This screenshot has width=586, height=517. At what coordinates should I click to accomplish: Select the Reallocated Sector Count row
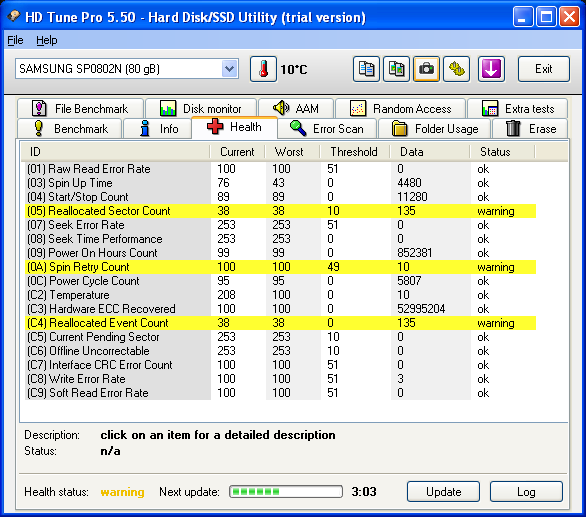[x=281, y=211]
